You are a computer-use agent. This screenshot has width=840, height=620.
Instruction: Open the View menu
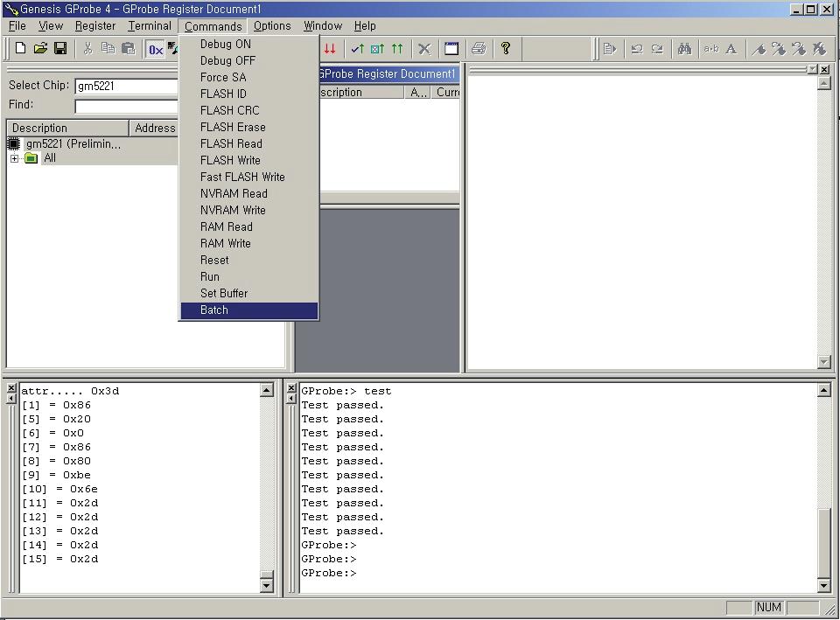pos(51,25)
